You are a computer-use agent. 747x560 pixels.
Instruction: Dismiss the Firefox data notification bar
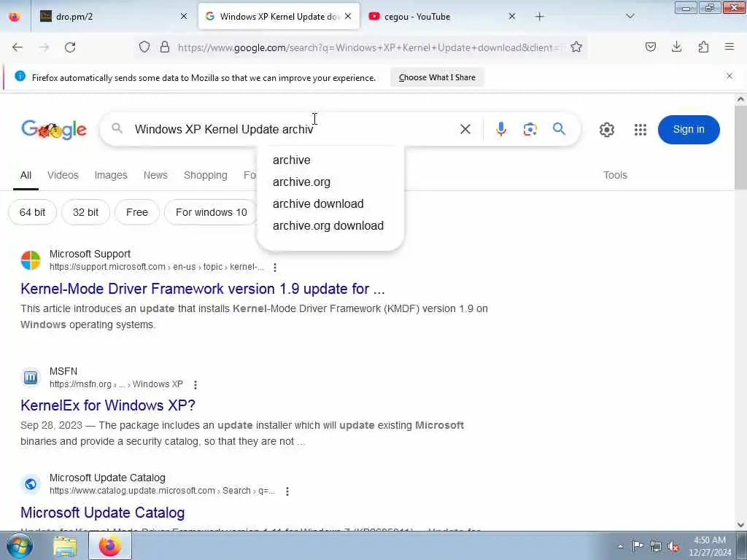pos(729,76)
